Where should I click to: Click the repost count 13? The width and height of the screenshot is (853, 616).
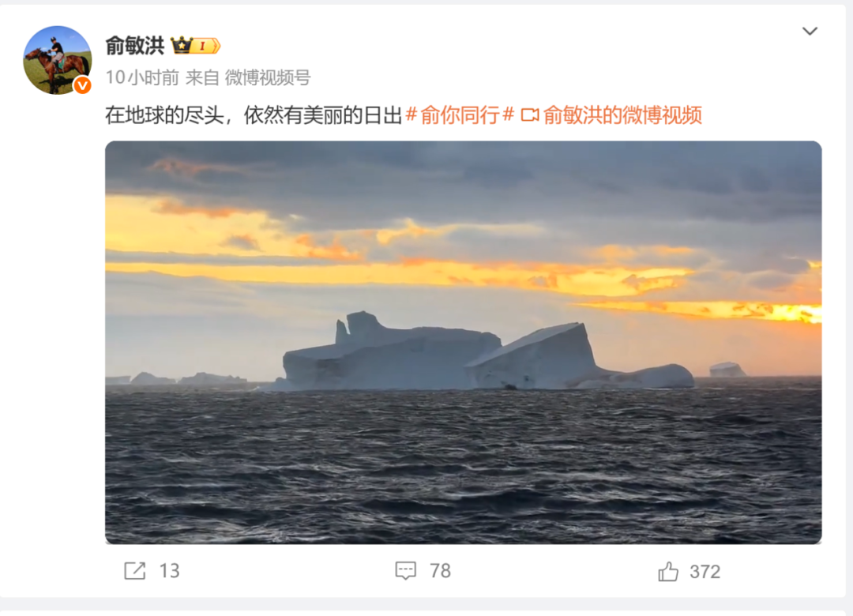[169, 571]
